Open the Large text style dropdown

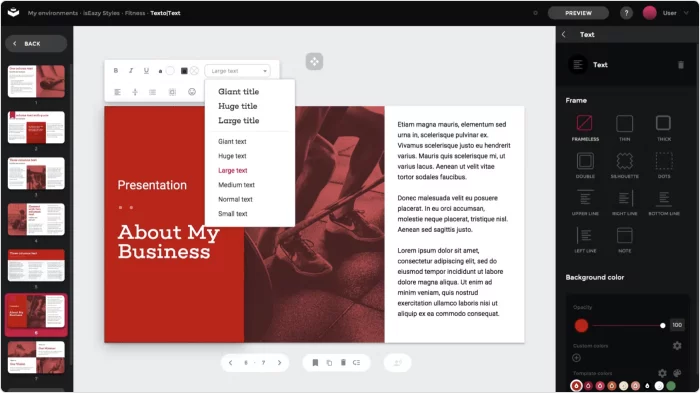238,71
